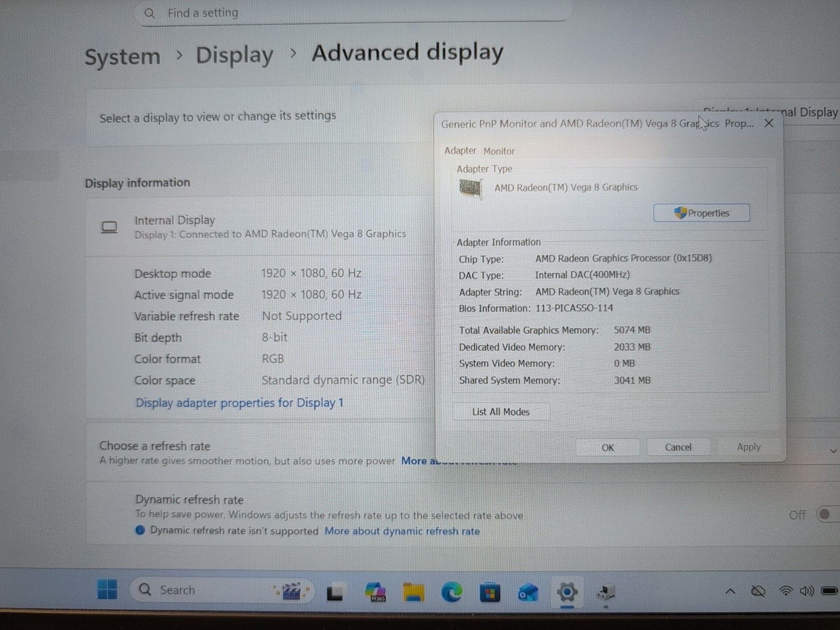The height and width of the screenshot is (630, 840).
Task: Click the Display information heading
Action: point(138,183)
